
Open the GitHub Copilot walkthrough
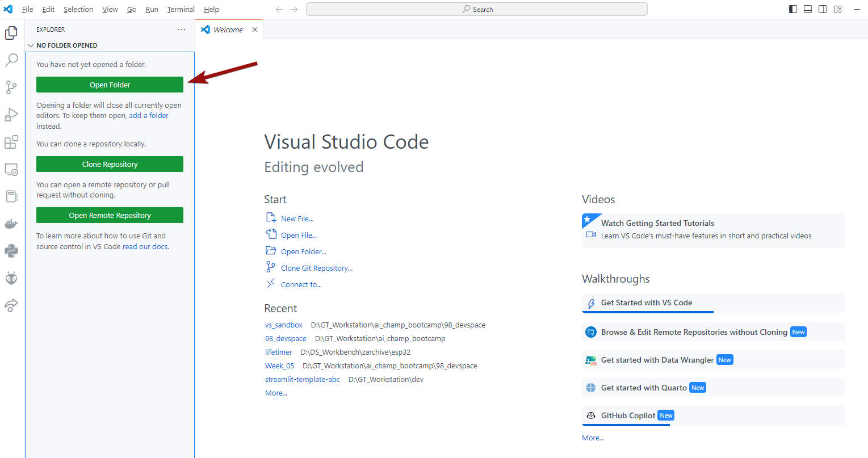coord(714,415)
